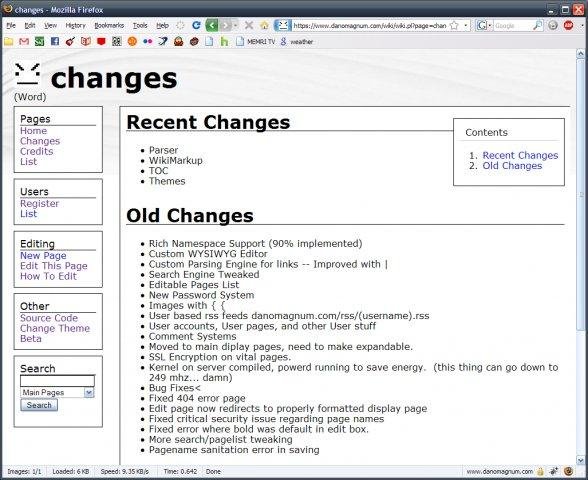Click the How To Edit link

[x=48, y=276]
